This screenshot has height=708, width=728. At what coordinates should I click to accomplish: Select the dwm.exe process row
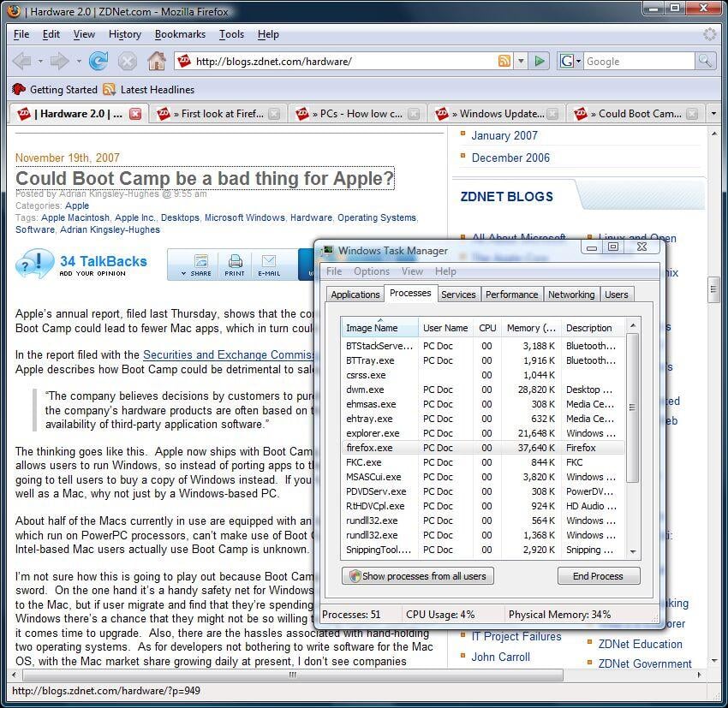[483, 390]
